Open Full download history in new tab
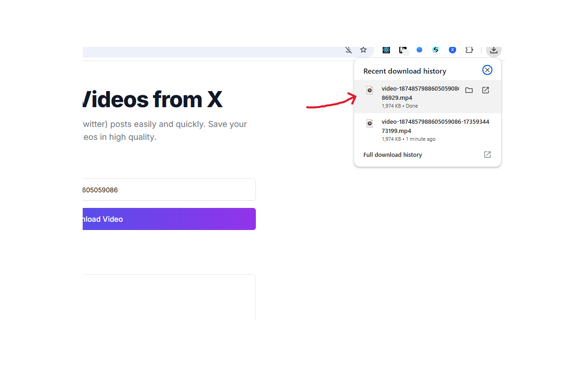Screen dimensions: 588x368 click(487, 155)
